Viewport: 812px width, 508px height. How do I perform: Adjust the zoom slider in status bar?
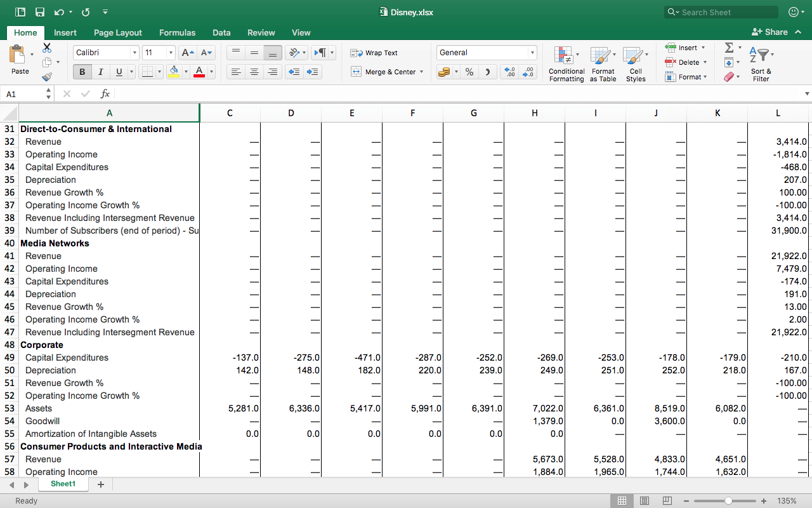728,501
